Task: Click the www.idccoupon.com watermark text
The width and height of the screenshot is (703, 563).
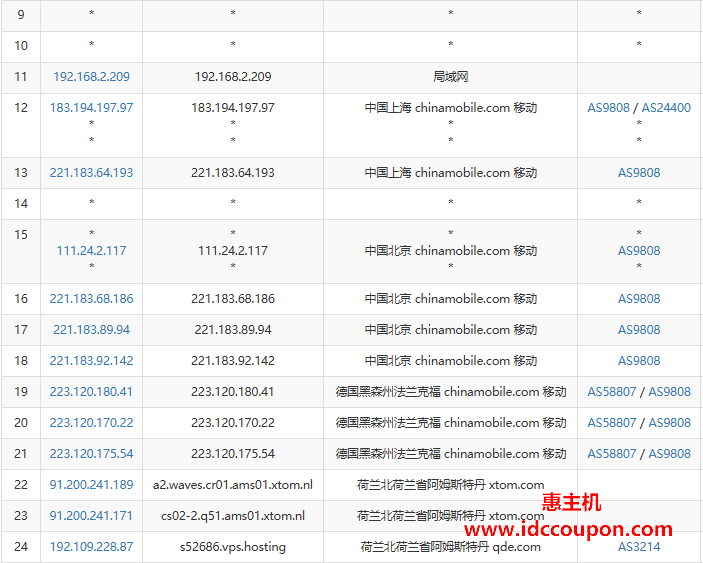Action: 568,529
